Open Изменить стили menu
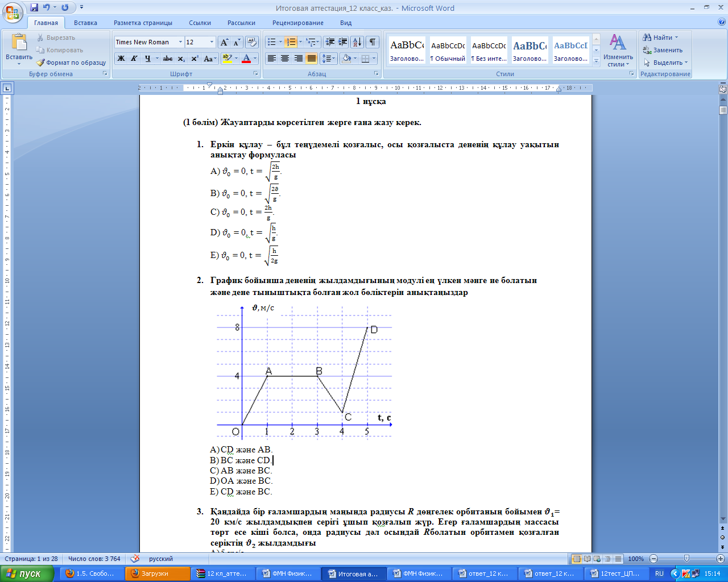 618,50
